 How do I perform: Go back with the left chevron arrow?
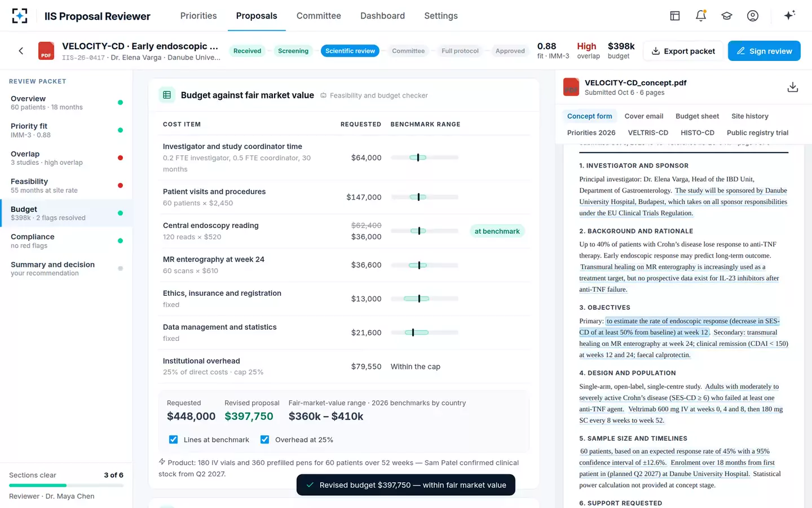21,51
